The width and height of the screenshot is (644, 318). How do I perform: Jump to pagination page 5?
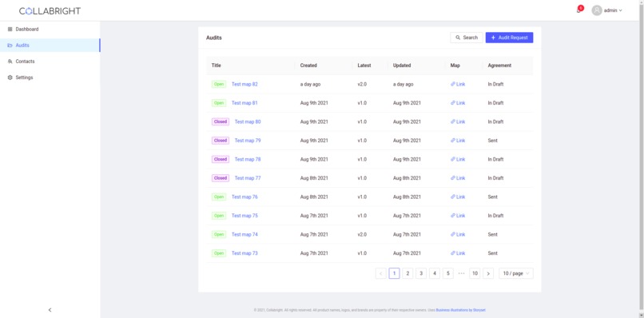(x=448, y=273)
